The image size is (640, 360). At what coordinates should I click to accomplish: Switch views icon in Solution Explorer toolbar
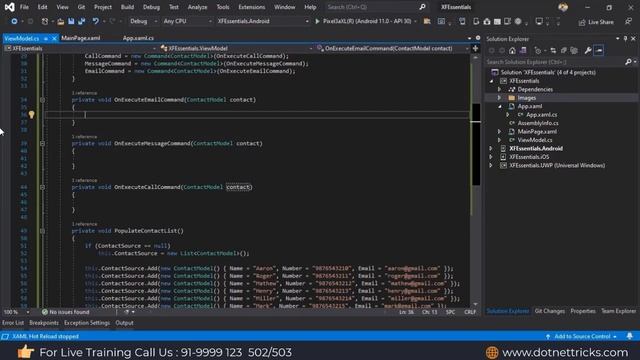pos(523,51)
